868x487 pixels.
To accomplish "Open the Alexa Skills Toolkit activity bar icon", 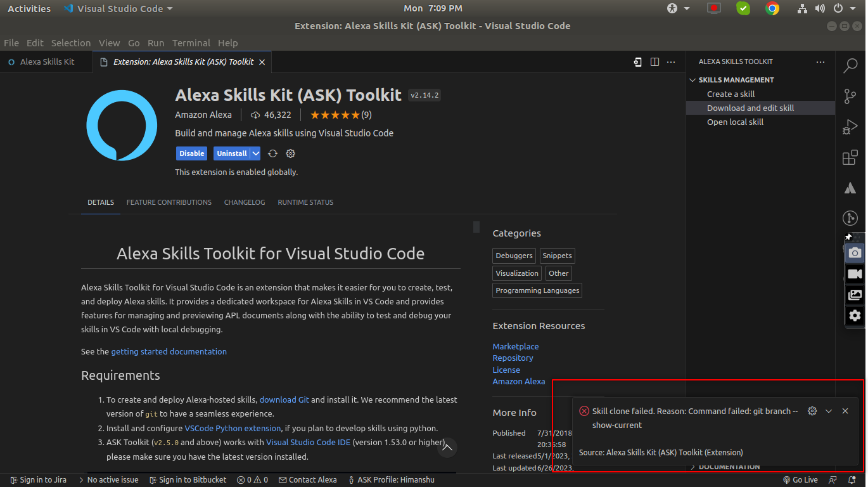I will pos(850,218).
